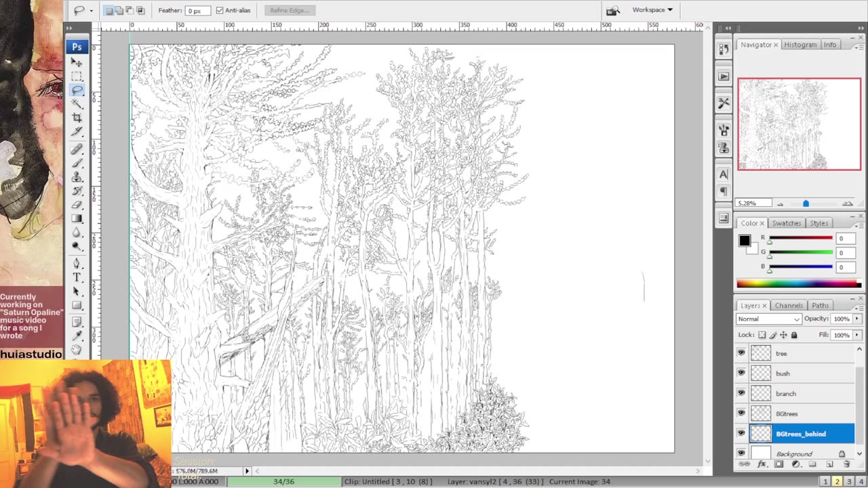Select the Lasso tool in toolbox

tap(77, 90)
